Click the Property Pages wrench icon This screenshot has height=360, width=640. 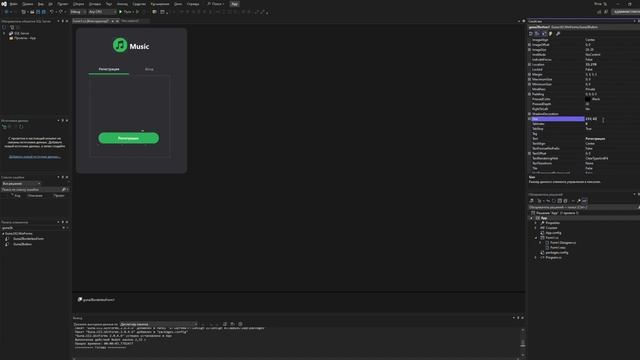[558, 33]
